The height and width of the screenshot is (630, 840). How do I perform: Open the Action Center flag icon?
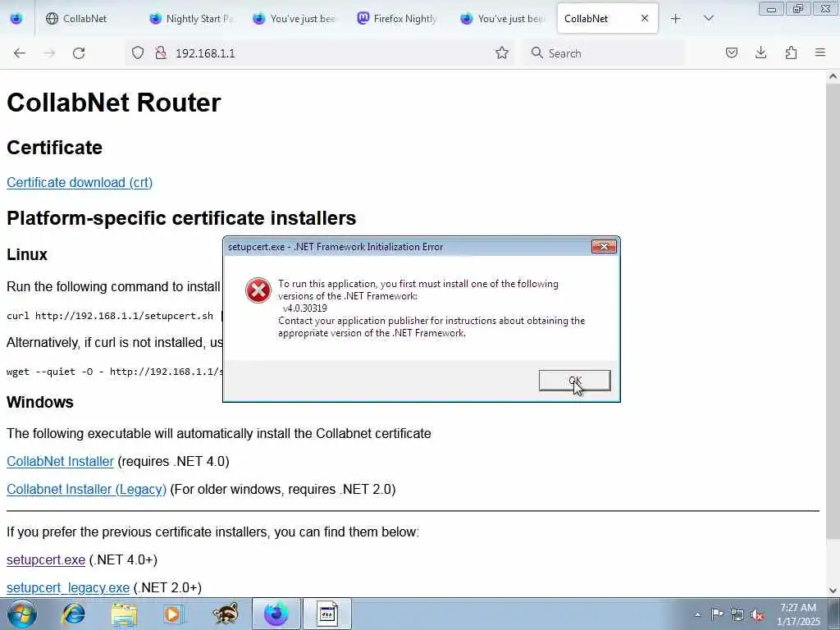[x=716, y=614]
